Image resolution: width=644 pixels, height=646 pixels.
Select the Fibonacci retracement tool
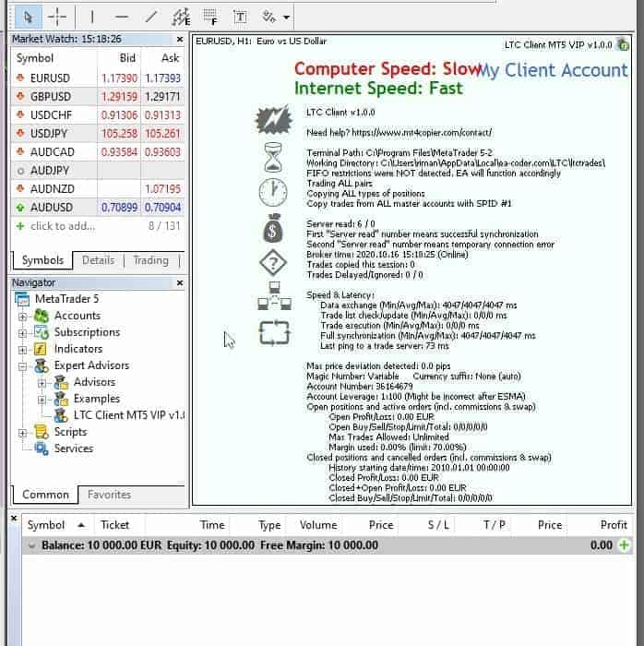210,17
